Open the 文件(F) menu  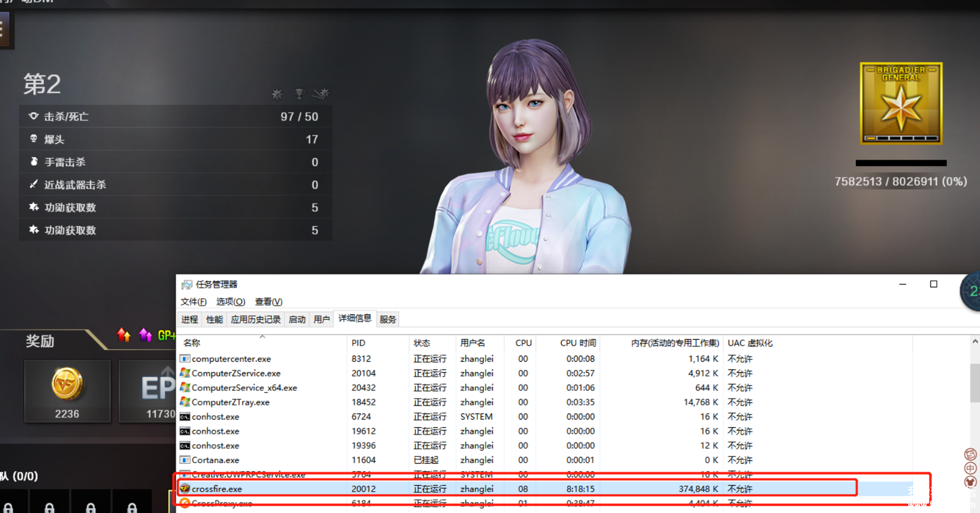pyautogui.click(x=193, y=301)
